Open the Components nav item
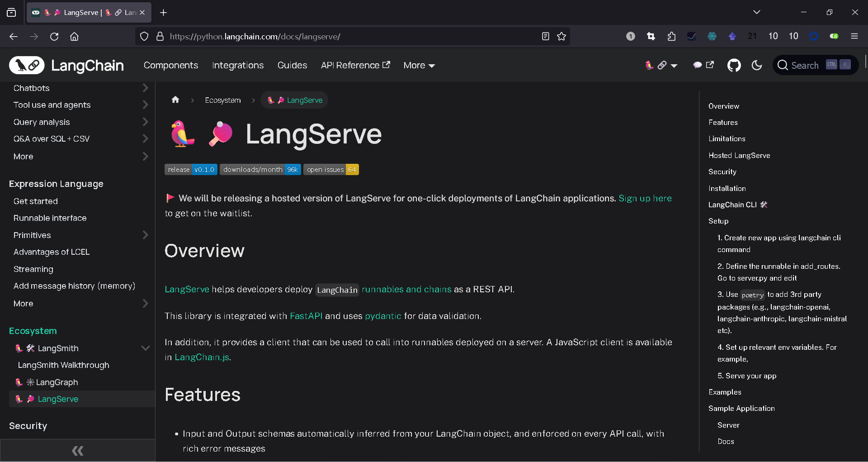The image size is (868, 462). [171, 66]
